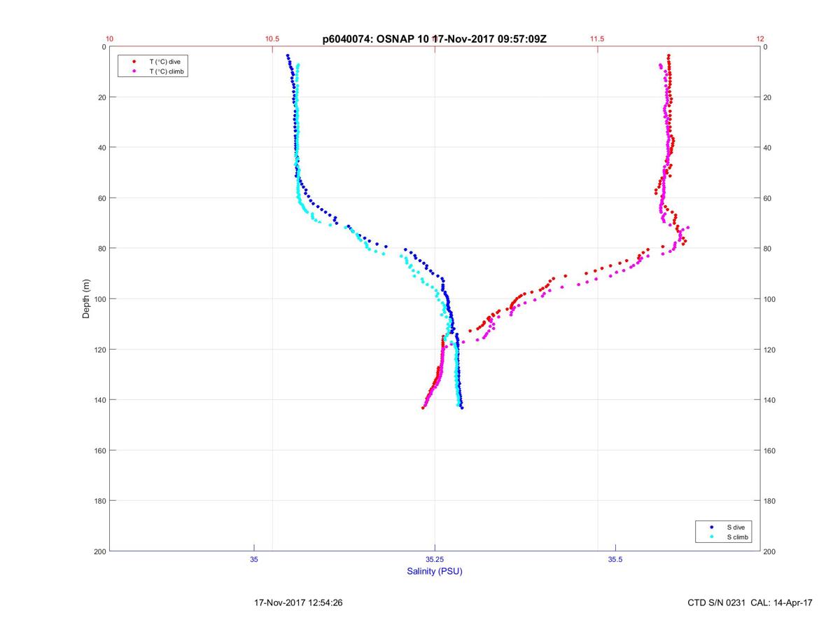This screenshot has width=840, height=620.
Task: Click the 35 salinity tick label
Action: click(x=254, y=560)
